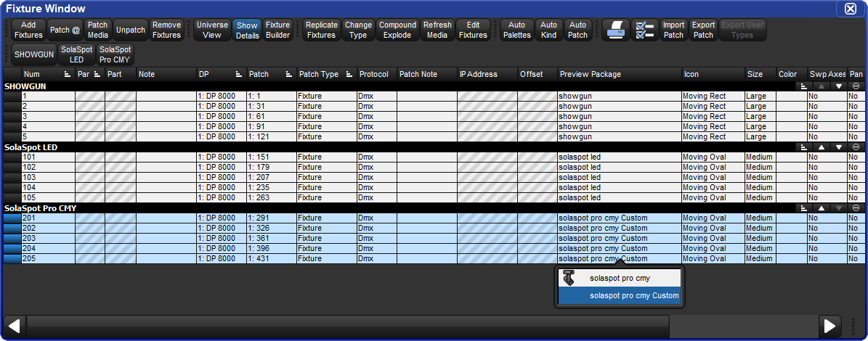
Task: Sort SolaSpot LED group using sort icon
Action: (804, 147)
